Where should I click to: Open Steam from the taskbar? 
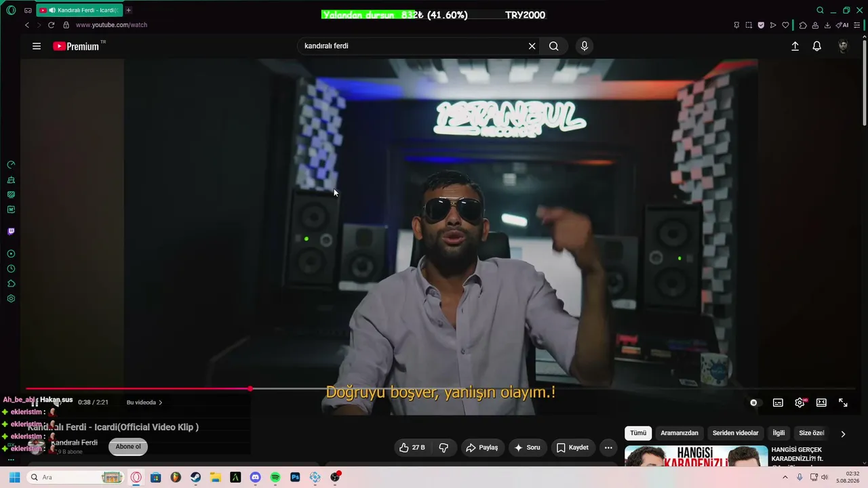195,477
